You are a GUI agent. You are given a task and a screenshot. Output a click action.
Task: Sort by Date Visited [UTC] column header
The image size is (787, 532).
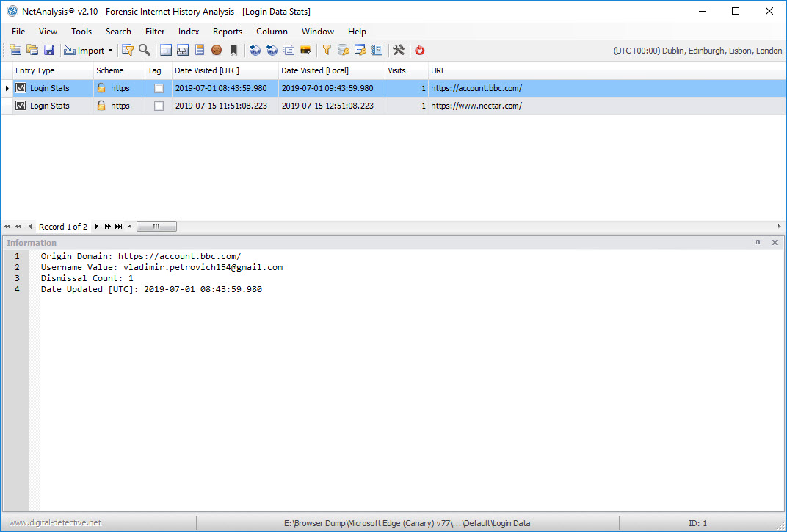pyautogui.click(x=225, y=70)
